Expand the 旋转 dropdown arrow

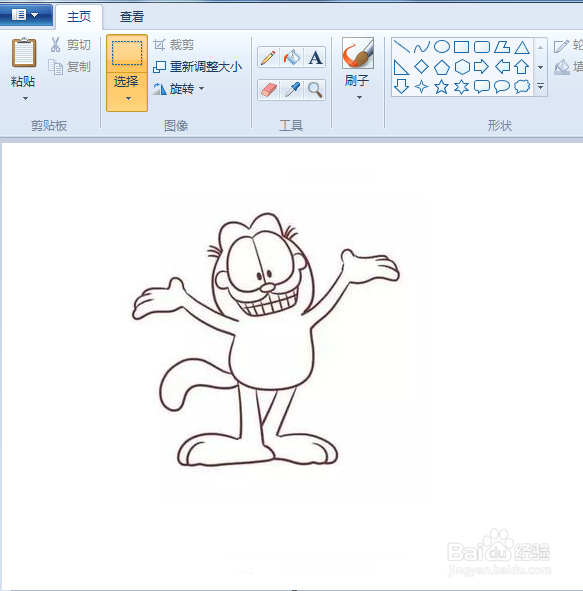[x=202, y=89]
